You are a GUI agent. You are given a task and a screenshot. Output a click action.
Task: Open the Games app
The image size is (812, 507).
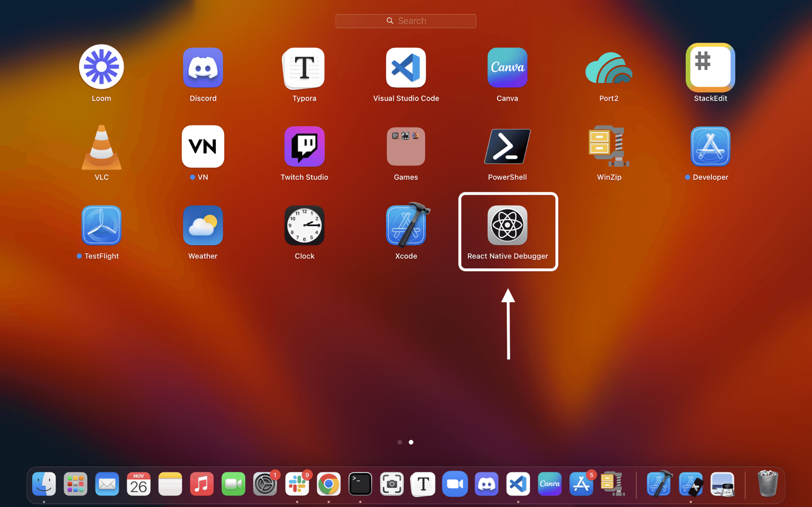pos(406,147)
